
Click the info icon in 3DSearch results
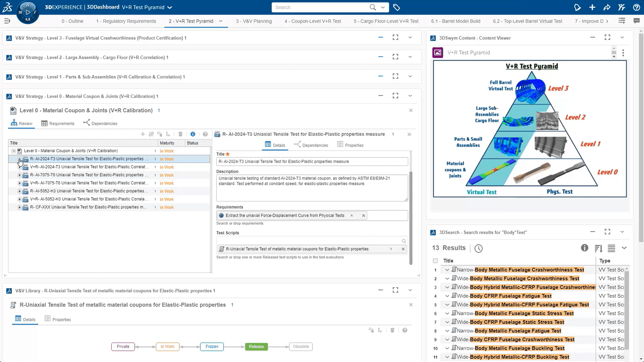pyautogui.click(x=584, y=248)
